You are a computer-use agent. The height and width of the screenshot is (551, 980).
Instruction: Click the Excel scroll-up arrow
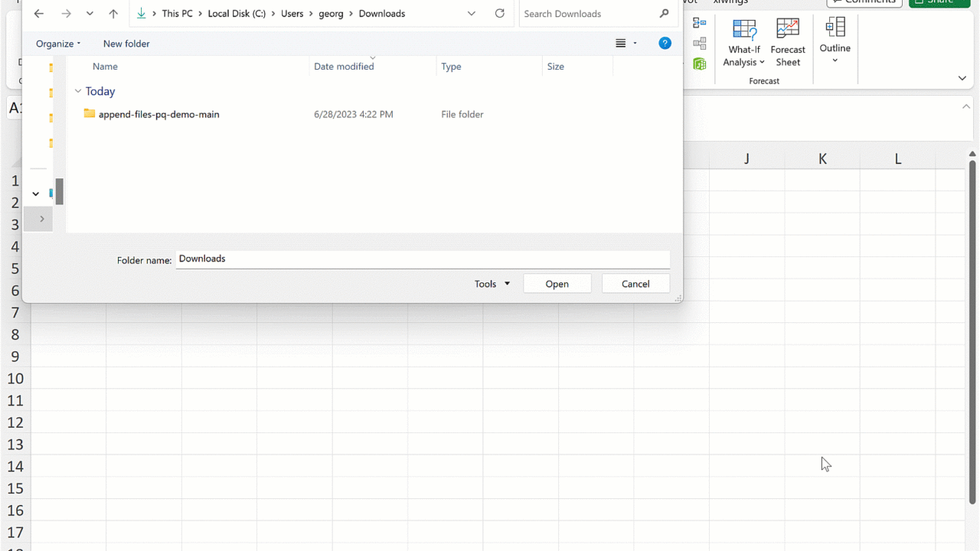click(972, 155)
